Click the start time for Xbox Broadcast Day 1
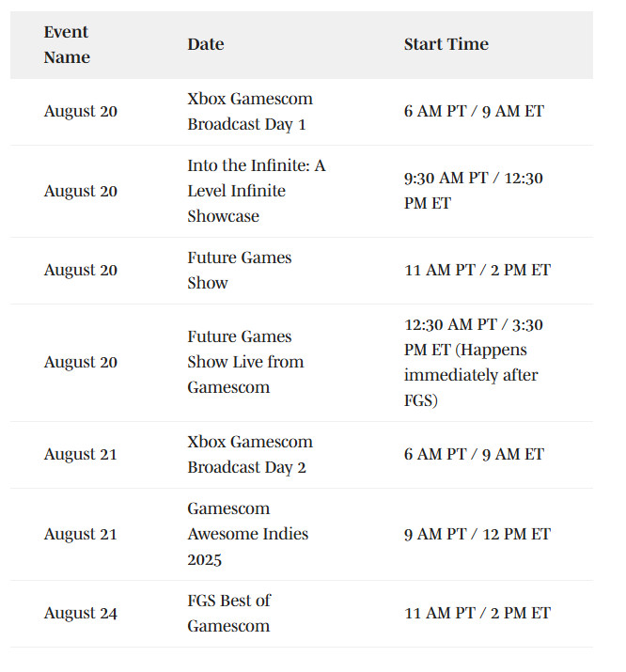 pyautogui.click(x=474, y=111)
